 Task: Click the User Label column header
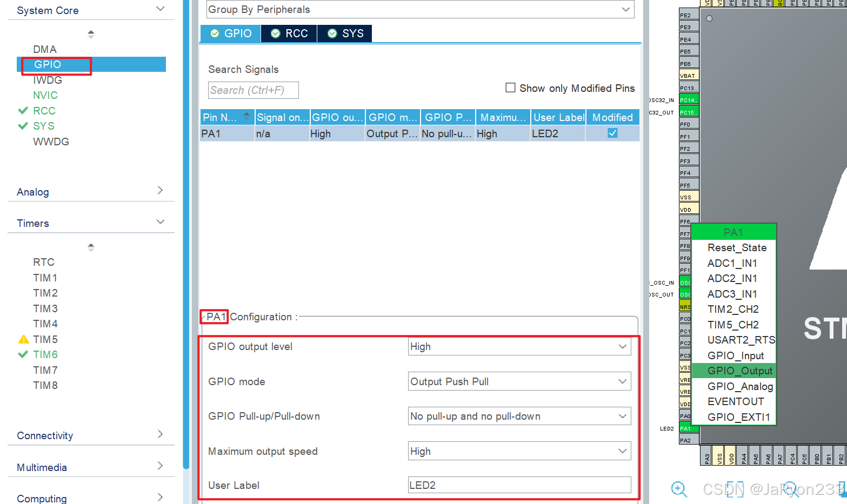[558, 117]
